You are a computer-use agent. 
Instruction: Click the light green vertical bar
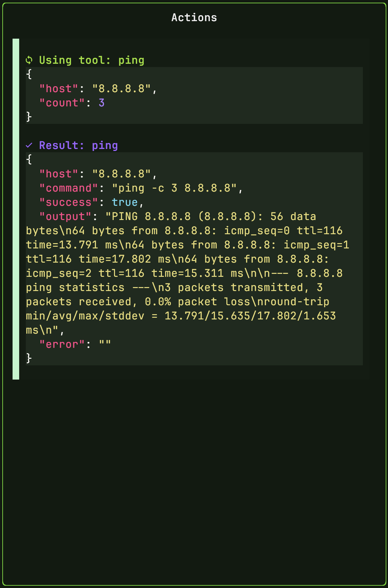click(x=16, y=209)
